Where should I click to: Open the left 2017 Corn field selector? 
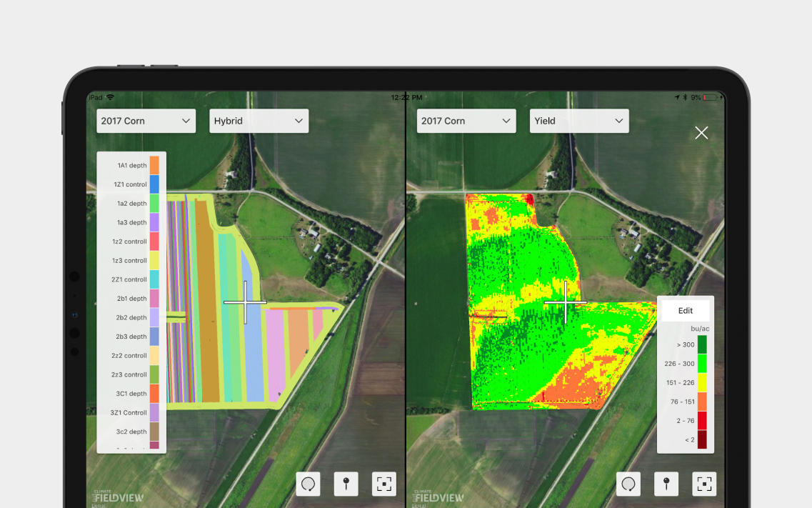(146, 121)
